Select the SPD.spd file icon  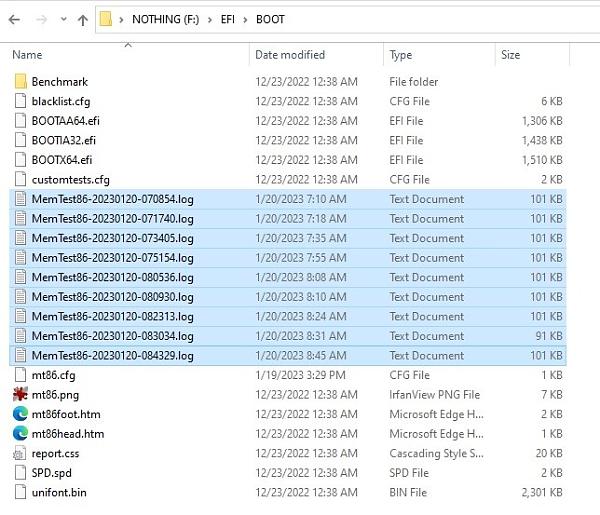[x=20, y=473]
